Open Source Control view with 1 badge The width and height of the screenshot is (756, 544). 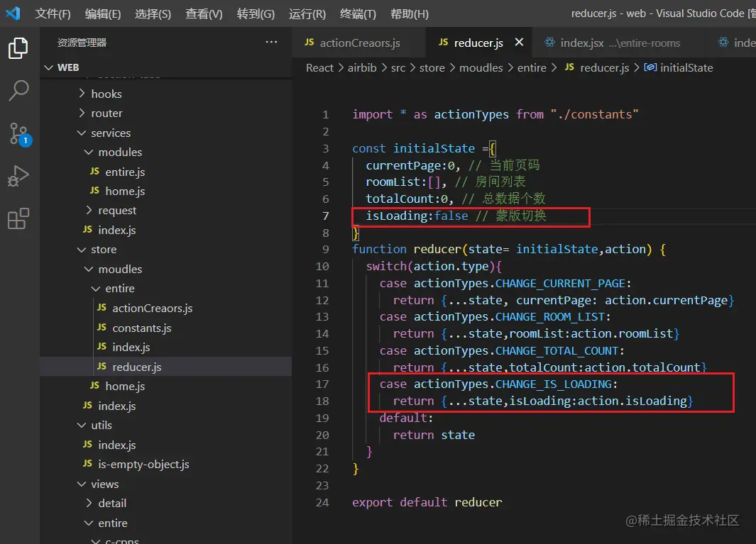tap(19, 133)
